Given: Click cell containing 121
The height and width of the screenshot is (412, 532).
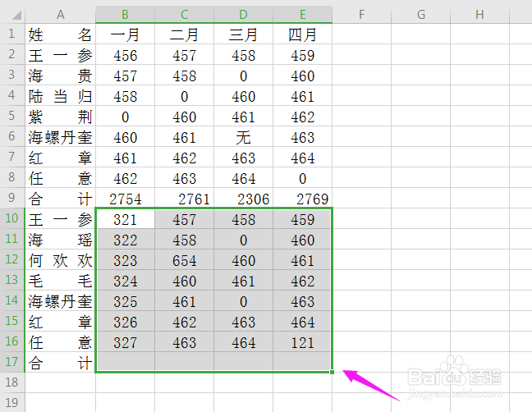Looking at the screenshot, I should [302, 342].
